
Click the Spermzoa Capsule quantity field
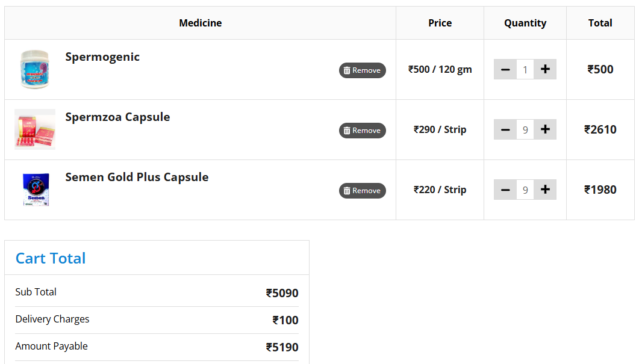tap(525, 129)
